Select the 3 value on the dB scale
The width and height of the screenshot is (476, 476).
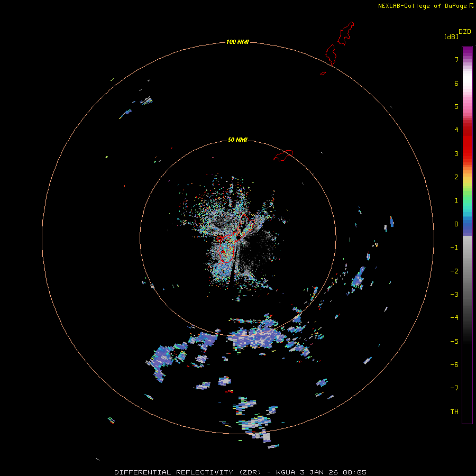point(456,153)
